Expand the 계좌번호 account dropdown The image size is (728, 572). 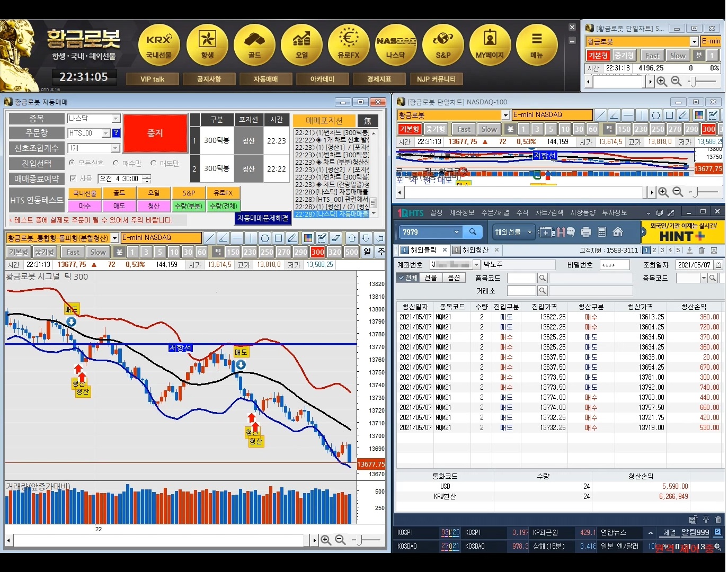click(x=476, y=264)
